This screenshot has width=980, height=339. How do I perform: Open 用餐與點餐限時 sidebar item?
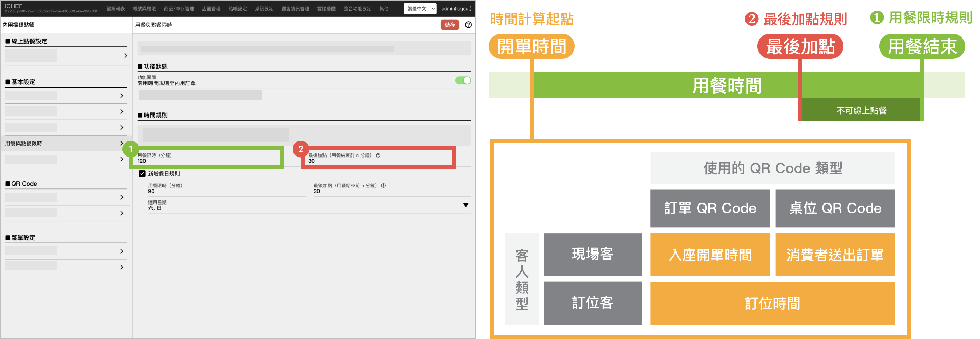coord(65,144)
